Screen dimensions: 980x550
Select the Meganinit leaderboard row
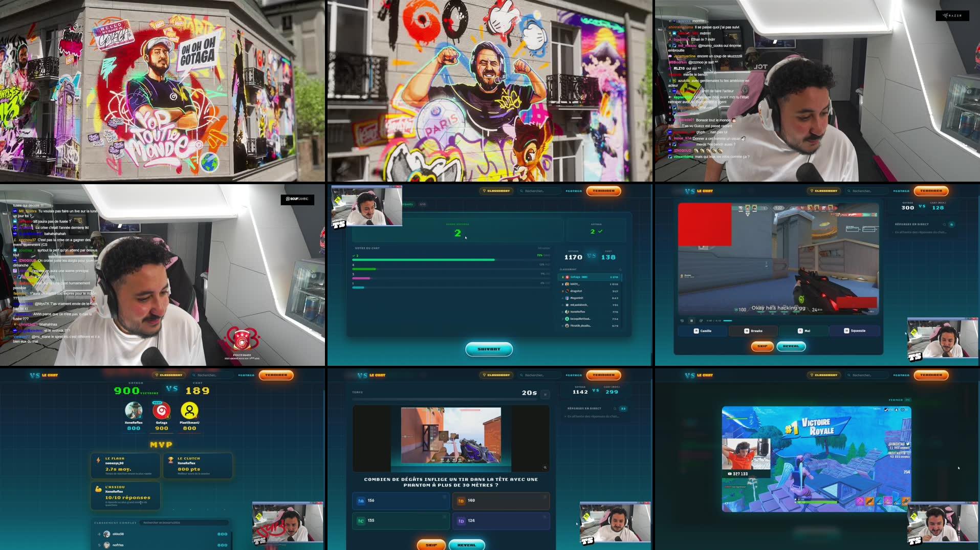pos(590,298)
